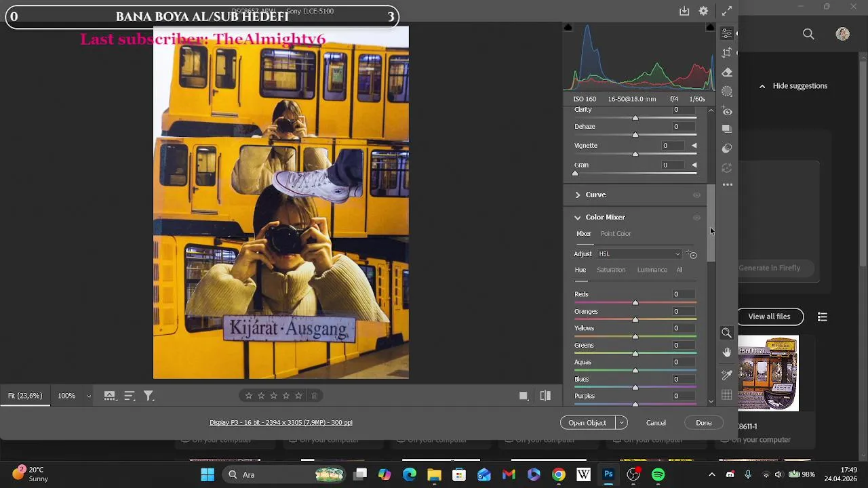The height and width of the screenshot is (488, 868).
Task: Click the filmstrip display icon
Action: pyautogui.click(x=109, y=396)
